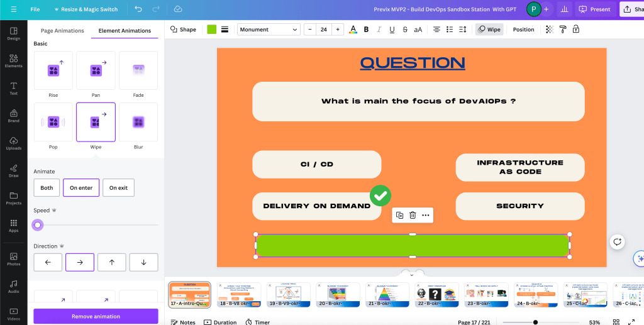Set animate to On enter

[x=81, y=187]
